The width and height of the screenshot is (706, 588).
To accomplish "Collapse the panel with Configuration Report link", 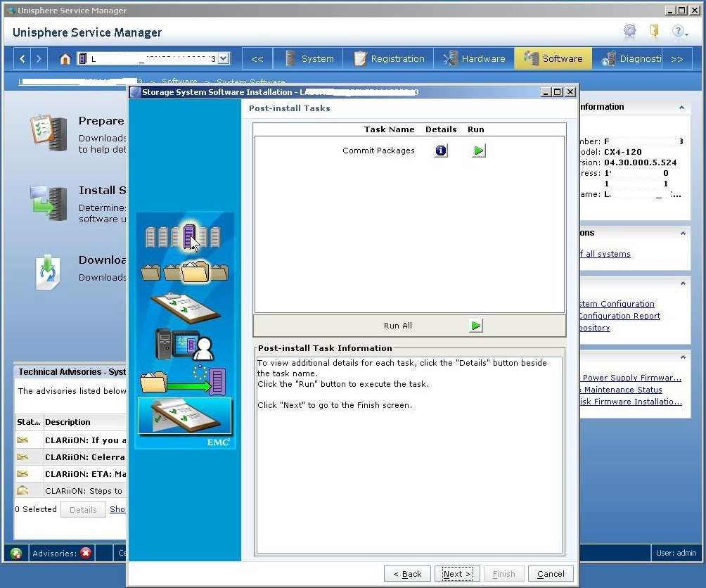I will tap(683, 283).
